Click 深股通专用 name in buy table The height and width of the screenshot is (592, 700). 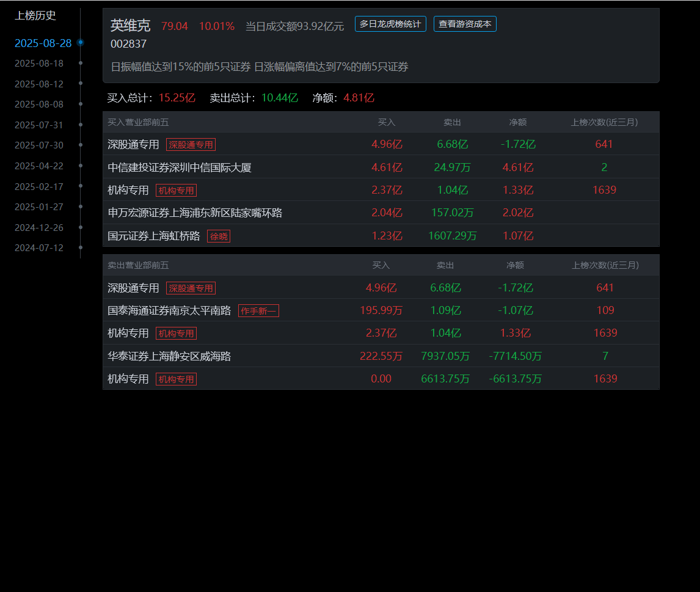[x=133, y=144]
